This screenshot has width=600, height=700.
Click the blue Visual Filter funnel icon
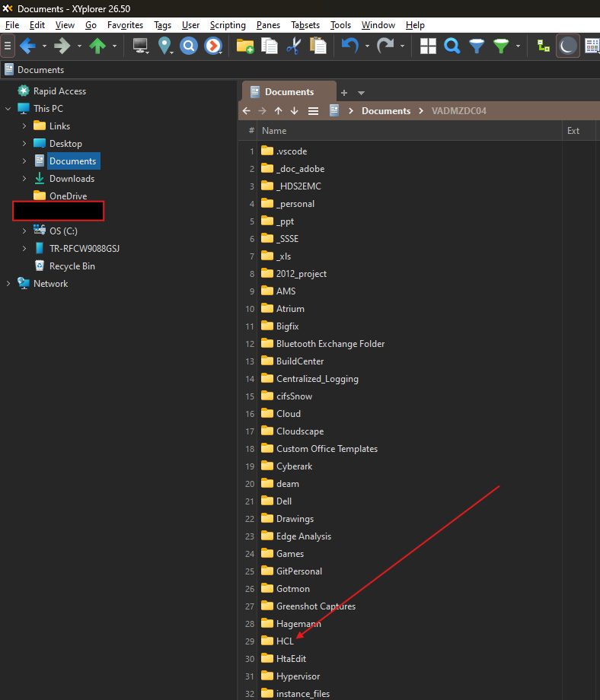[477, 46]
